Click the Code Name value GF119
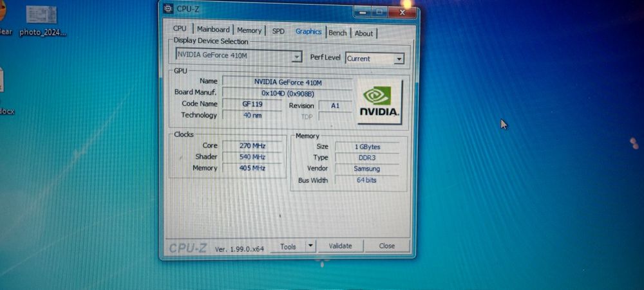 click(x=252, y=104)
